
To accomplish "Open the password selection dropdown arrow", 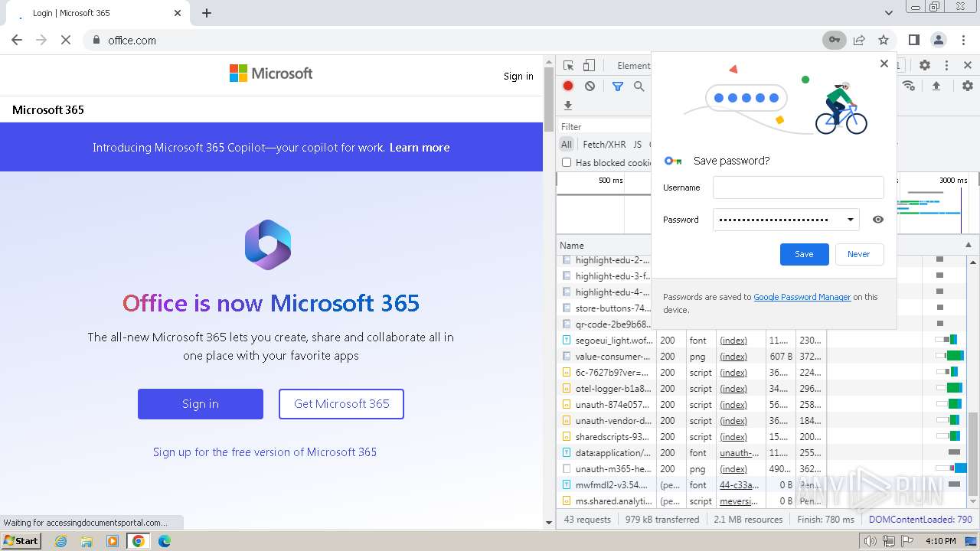I will pos(850,220).
